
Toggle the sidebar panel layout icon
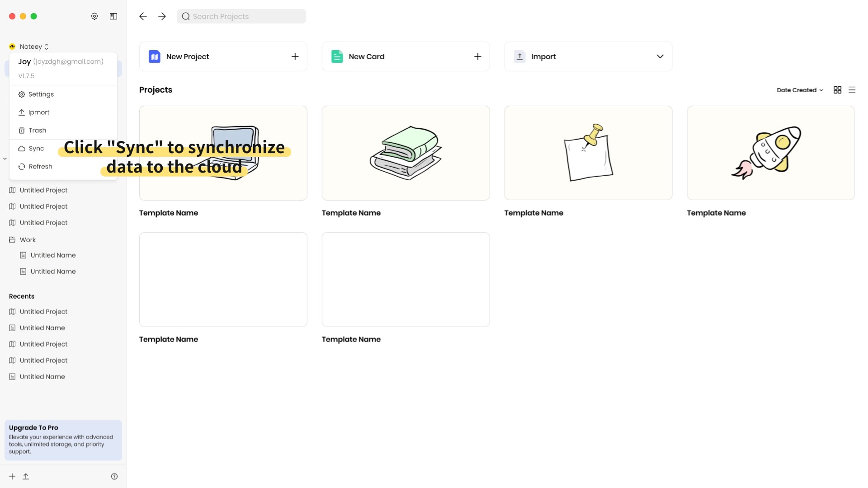pyautogui.click(x=113, y=16)
